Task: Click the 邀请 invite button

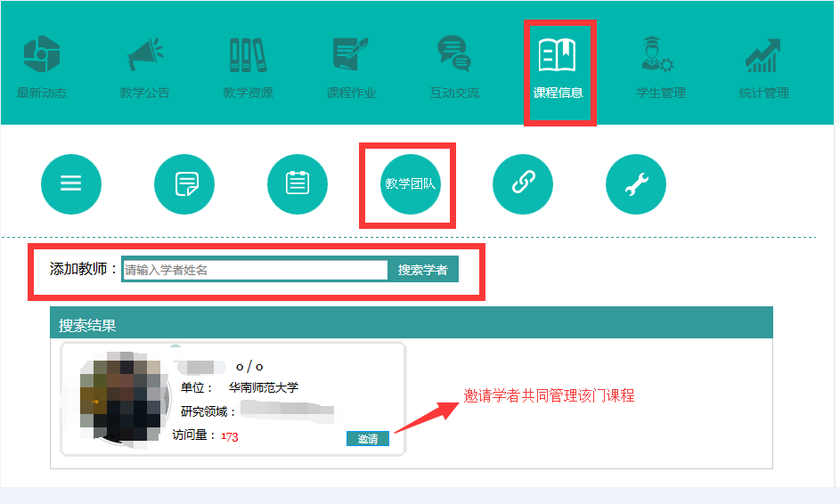Action: click(x=367, y=439)
